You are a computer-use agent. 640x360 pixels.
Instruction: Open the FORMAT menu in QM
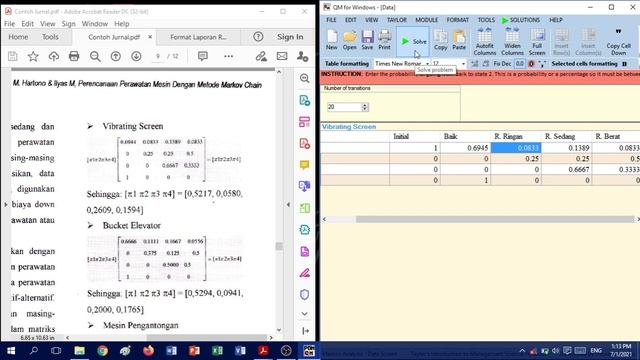tap(458, 20)
